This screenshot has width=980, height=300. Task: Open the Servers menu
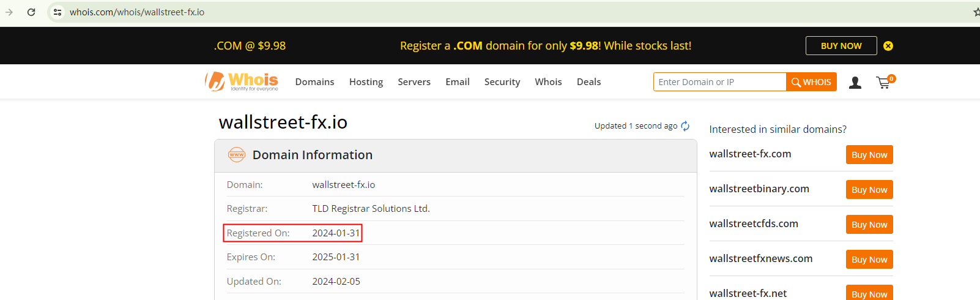tap(414, 82)
